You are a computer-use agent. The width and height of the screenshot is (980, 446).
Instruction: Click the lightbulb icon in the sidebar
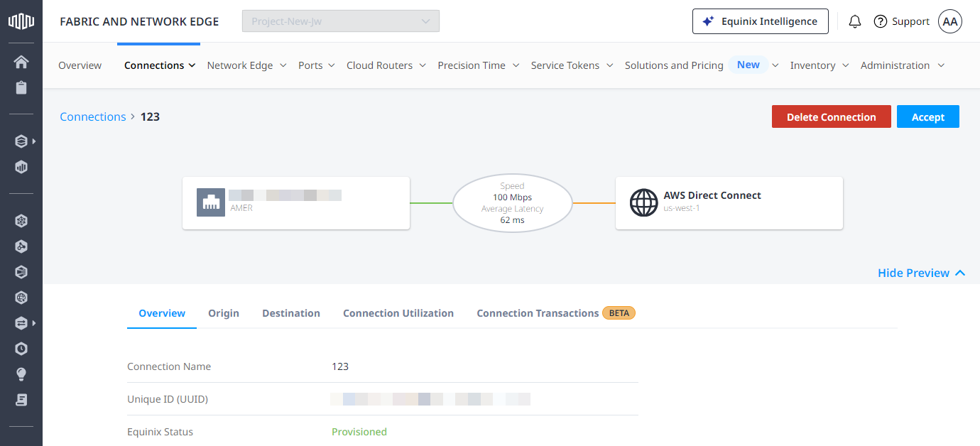click(21, 374)
